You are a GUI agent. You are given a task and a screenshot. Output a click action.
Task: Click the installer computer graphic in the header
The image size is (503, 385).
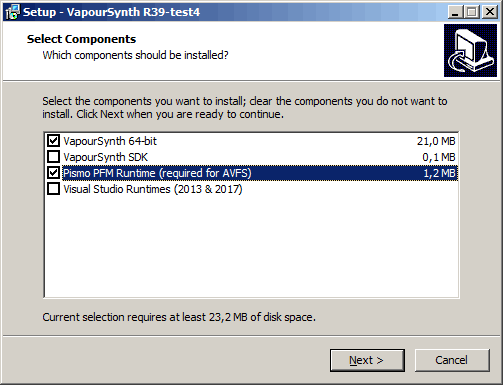(x=470, y=50)
